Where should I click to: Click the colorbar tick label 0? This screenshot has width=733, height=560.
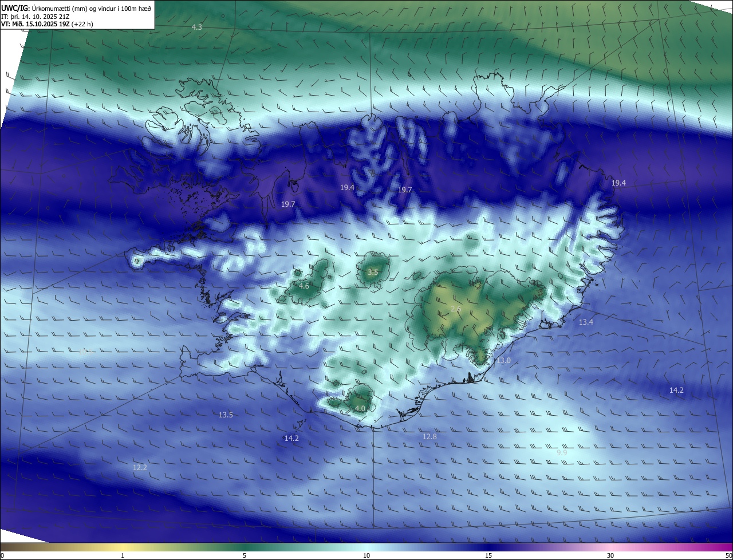pyautogui.click(x=2, y=555)
